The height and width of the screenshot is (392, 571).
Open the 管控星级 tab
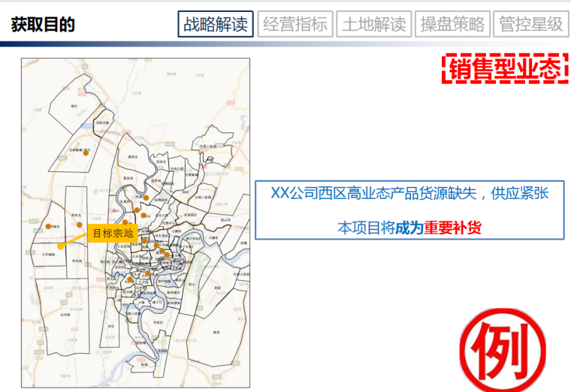[x=530, y=24]
